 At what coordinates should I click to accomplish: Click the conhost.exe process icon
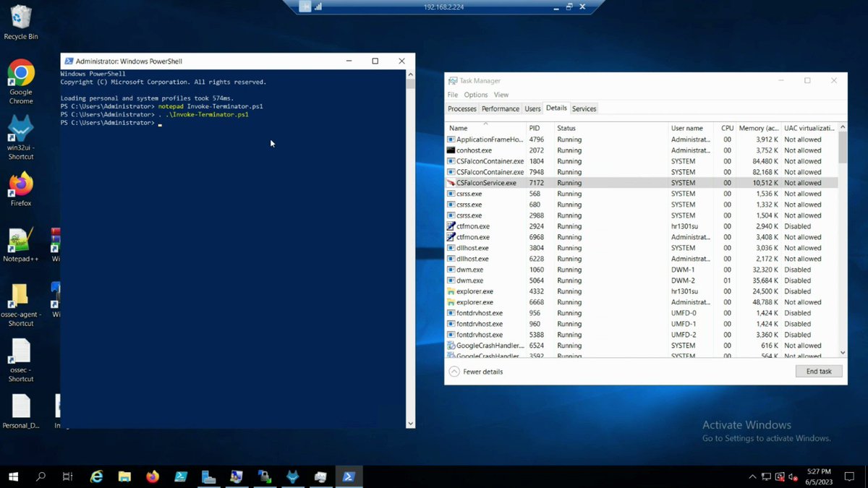[x=451, y=150]
